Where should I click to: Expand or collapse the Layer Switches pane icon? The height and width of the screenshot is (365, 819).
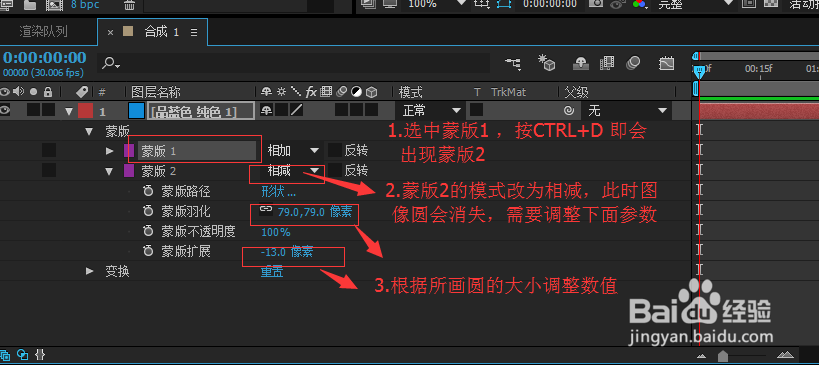click(6, 354)
